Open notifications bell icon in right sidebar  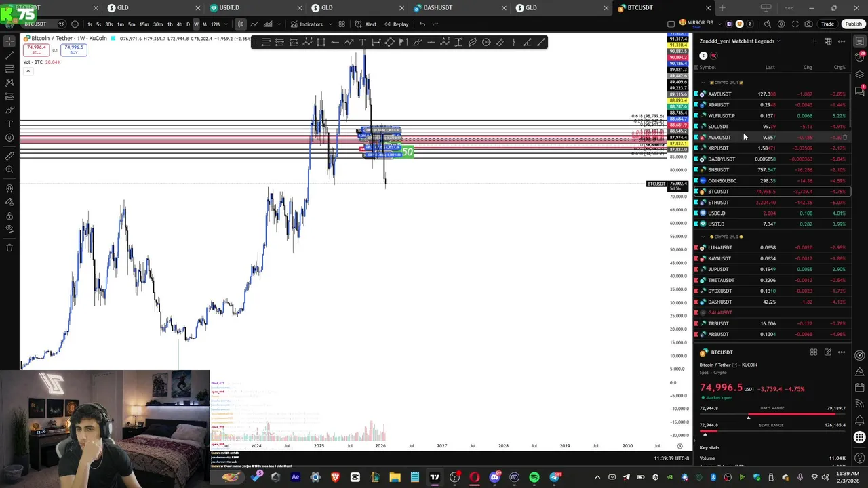[860, 420]
